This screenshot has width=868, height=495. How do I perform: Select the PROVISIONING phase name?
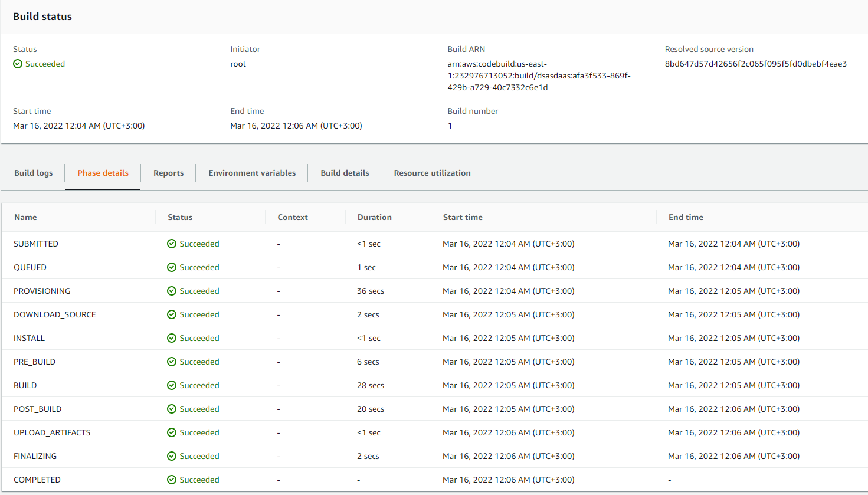(42, 291)
